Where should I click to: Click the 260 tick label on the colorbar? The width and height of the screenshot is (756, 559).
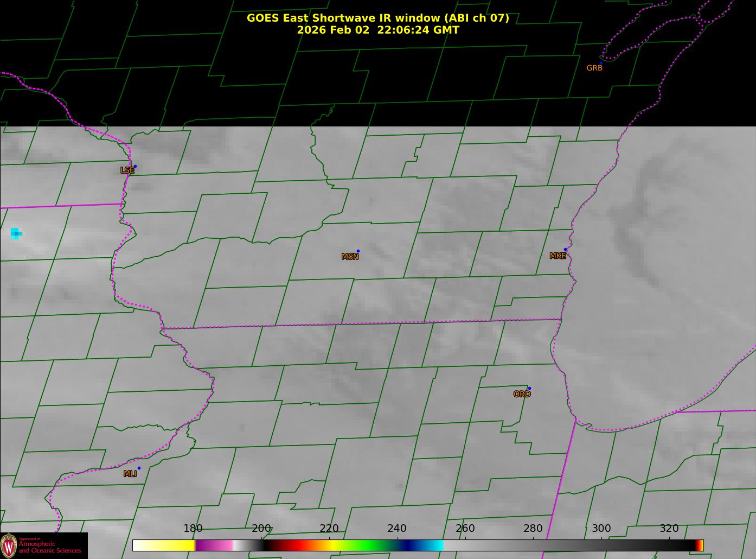pos(465,529)
